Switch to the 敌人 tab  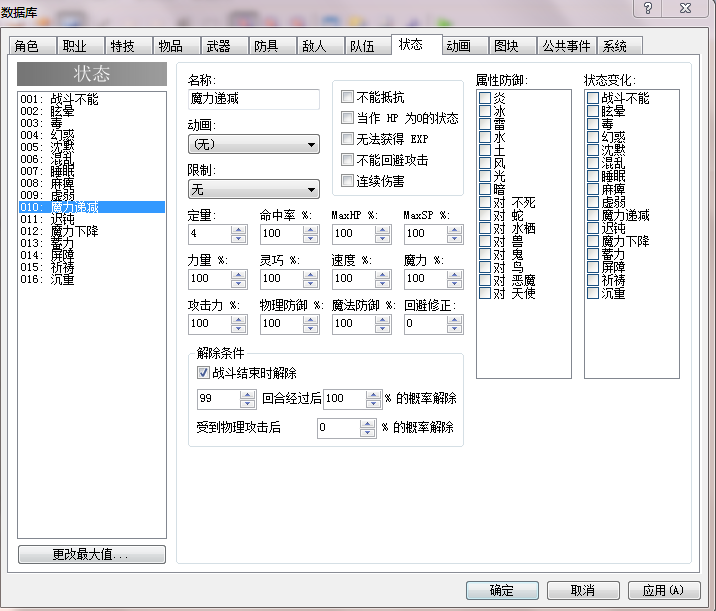tap(321, 46)
